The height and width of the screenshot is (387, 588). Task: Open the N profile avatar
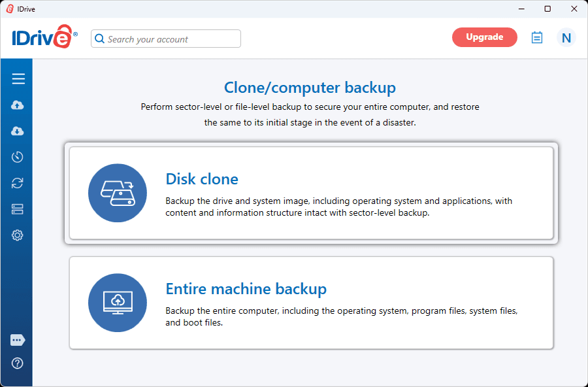tap(566, 37)
